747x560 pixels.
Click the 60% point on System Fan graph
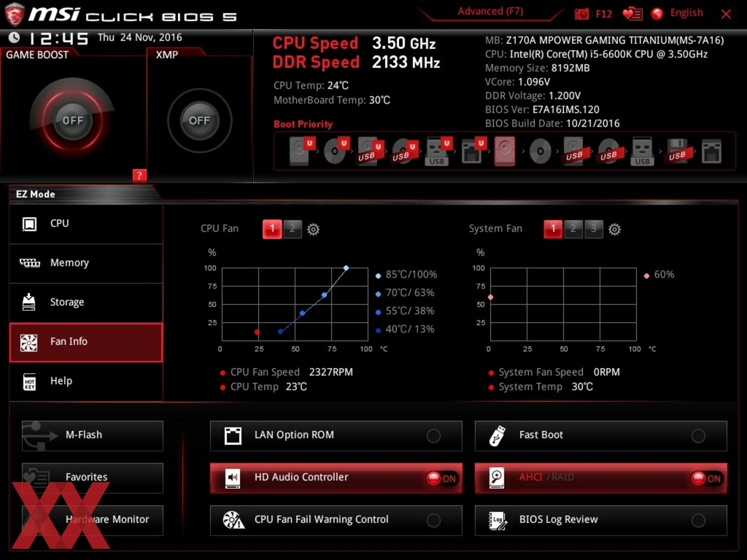coord(490,297)
